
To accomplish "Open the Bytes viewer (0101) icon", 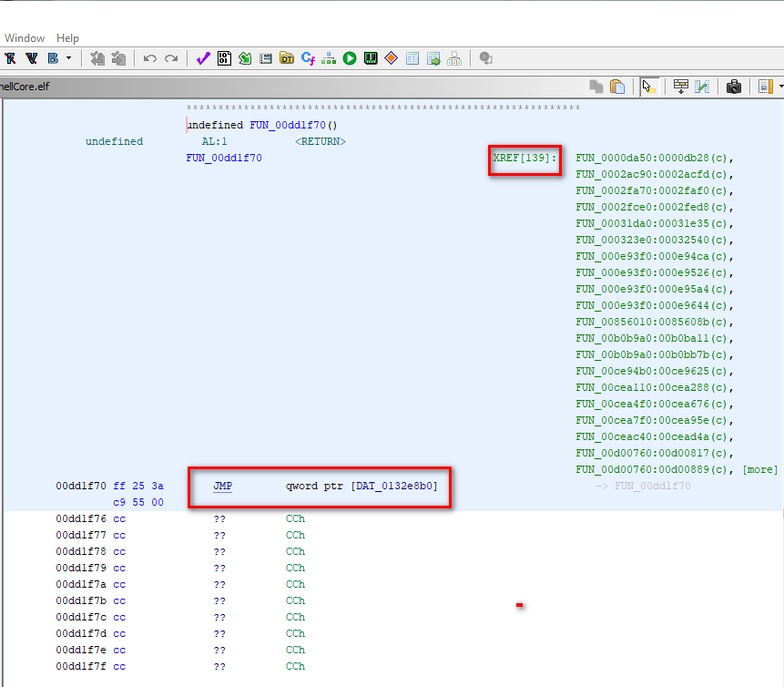I will click(x=224, y=58).
